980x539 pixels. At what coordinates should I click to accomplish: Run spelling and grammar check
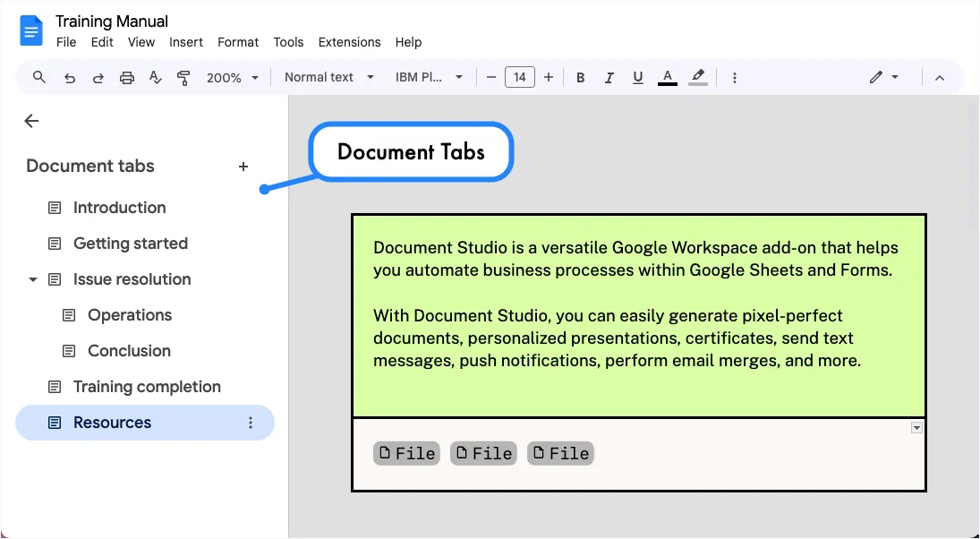pyautogui.click(x=155, y=77)
